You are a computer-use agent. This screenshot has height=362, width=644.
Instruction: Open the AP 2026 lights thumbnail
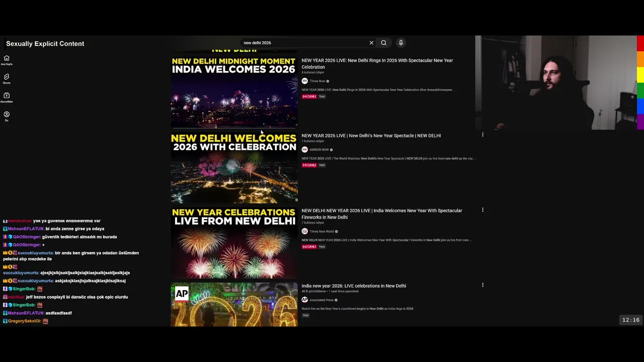[x=234, y=304]
